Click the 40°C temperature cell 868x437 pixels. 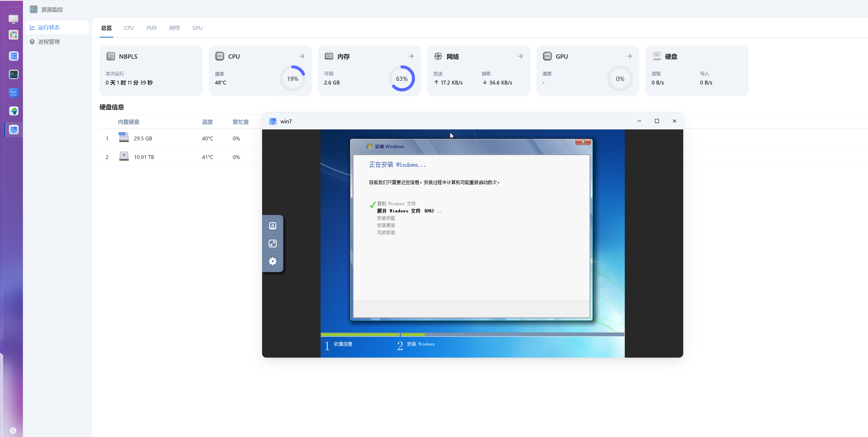click(x=207, y=139)
